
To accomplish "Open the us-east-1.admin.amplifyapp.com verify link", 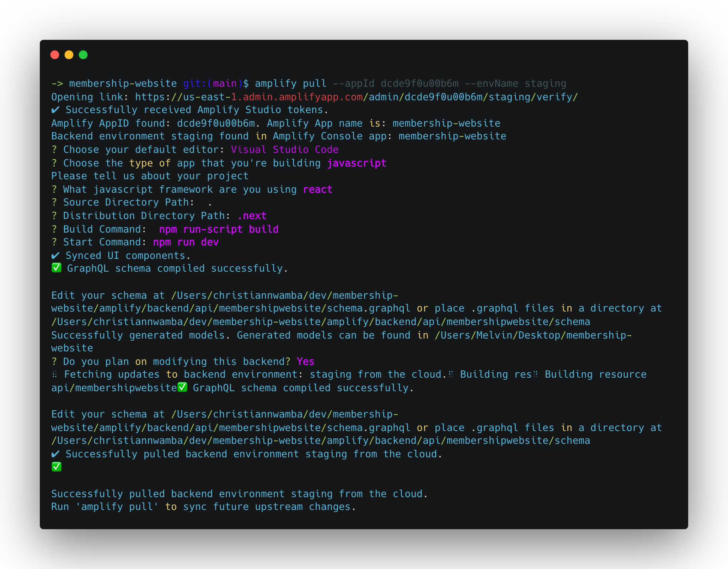I will [x=357, y=97].
